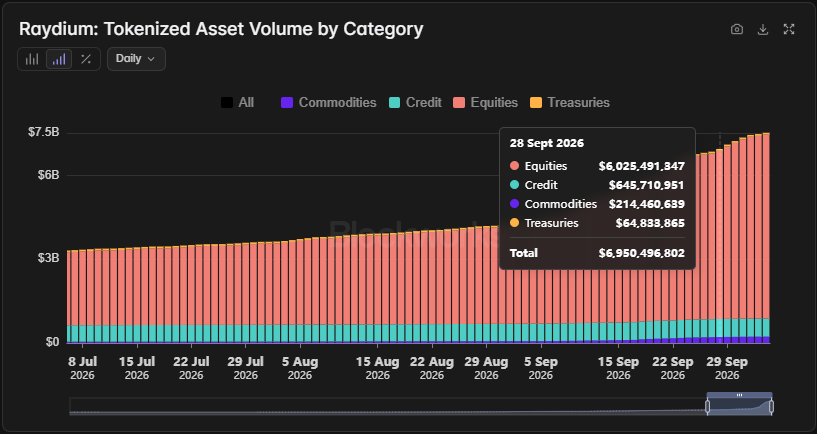Toggle the Commodities series in the legend
This screenshot has height=434, width=817.
point(328,103)
